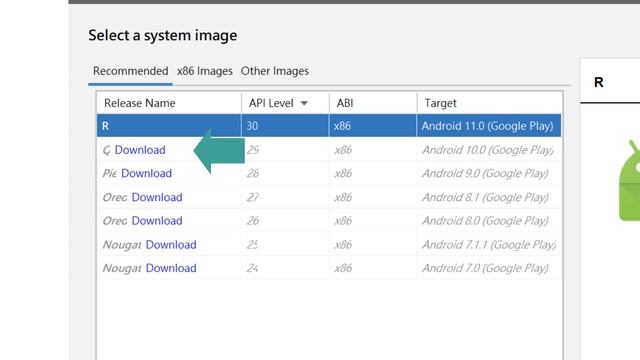Switch to the Recommended tab
Viewport: 640px width, 360px height.
130,71
